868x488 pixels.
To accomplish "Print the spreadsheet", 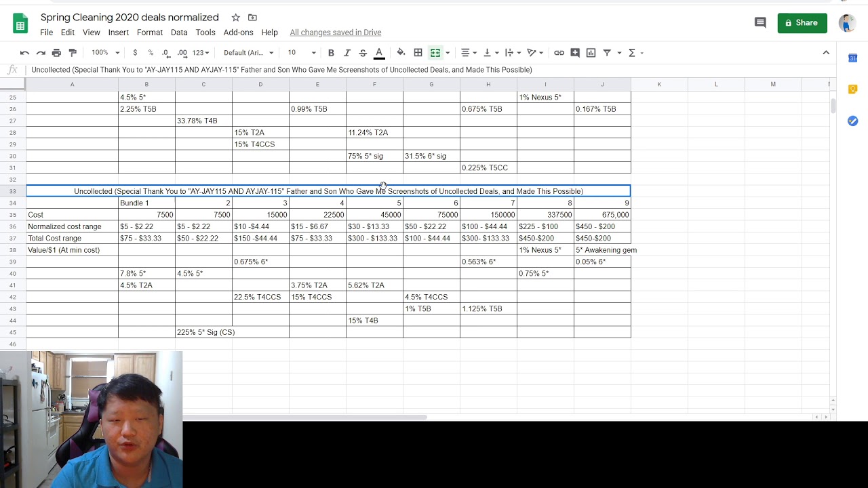I will pyautogui.click(x=56, y=53).
